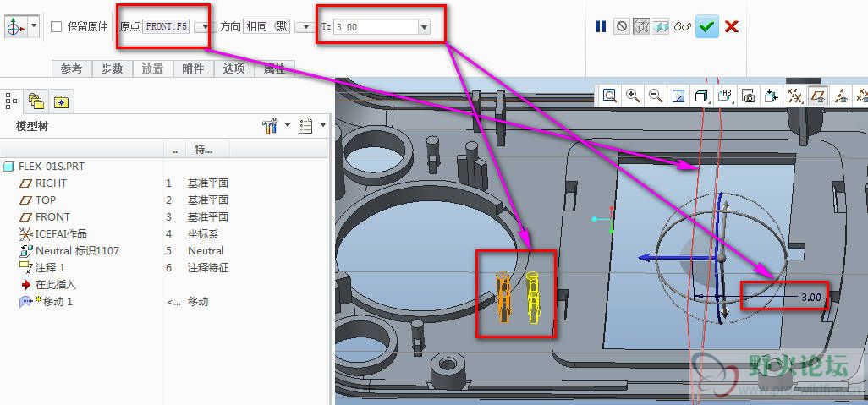Click the 坐标系 type cell

coord(202,234)
